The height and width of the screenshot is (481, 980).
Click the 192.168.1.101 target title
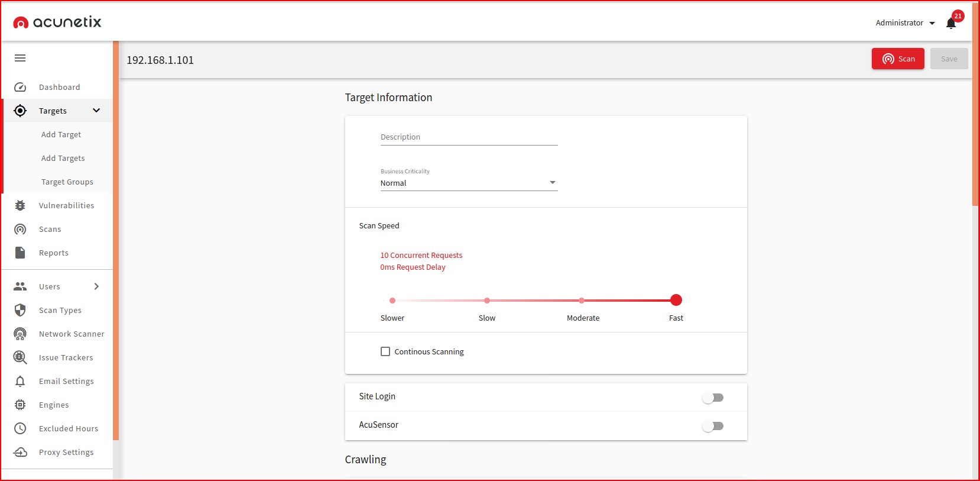pos(160,60)
